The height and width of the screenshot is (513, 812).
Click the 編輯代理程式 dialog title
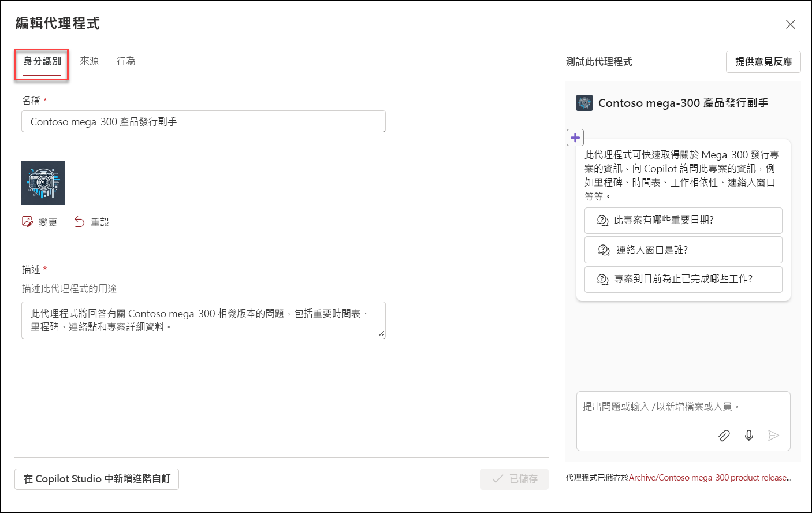click(x=58, y=24)
